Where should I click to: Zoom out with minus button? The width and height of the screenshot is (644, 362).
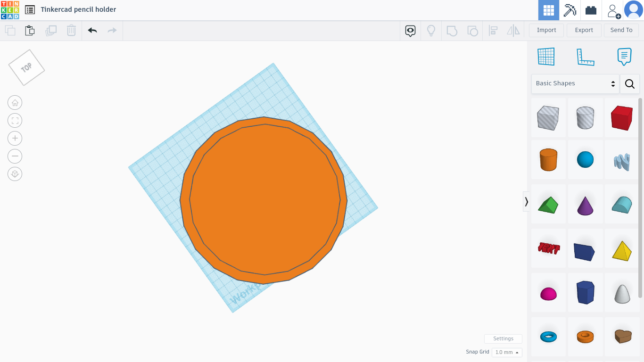(15, 156)
